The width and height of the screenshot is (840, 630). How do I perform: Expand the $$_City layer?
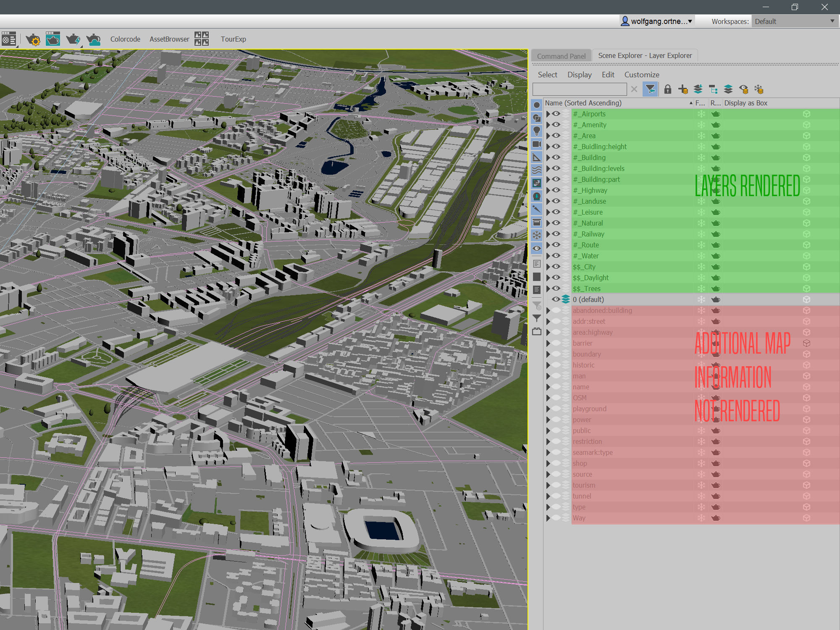[548, 267]
